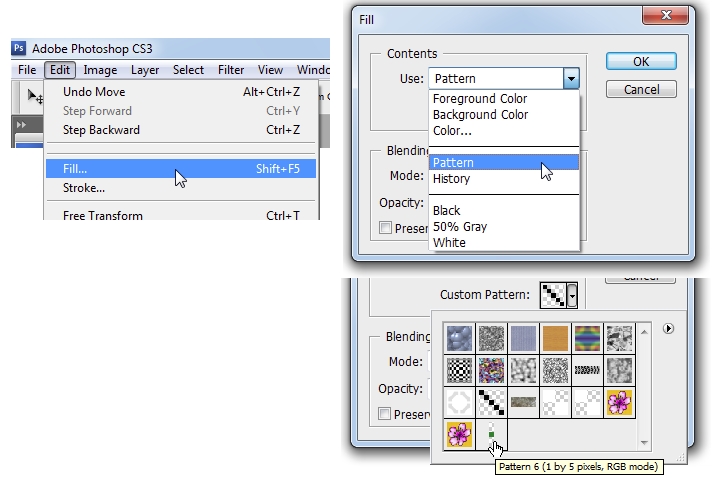Image resolution: width=720 pixels, height=484 pixels.
Task: Open the Custom Pattern dropdown arrow
Action: (x=572, y=295)
